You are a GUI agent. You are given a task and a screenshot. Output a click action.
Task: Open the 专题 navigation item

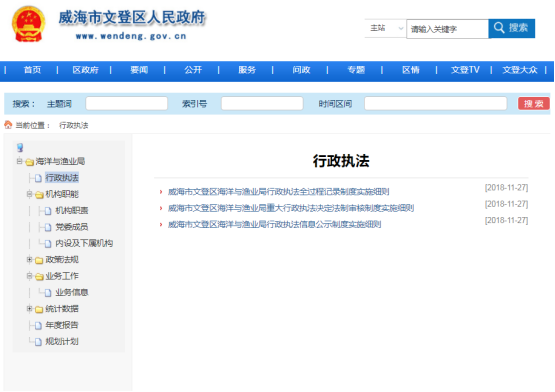coord(356,70)
